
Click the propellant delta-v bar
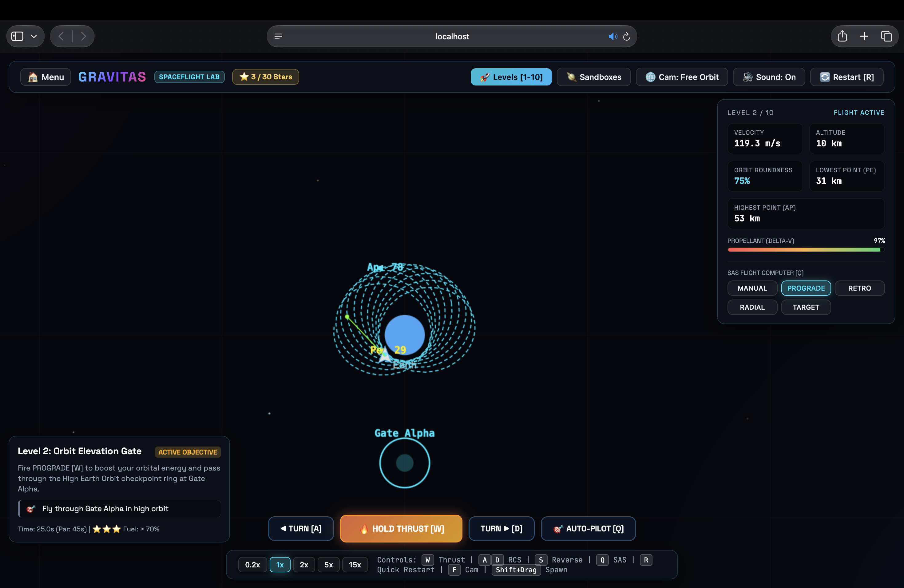pyautogui.click(x=806, y=249)
